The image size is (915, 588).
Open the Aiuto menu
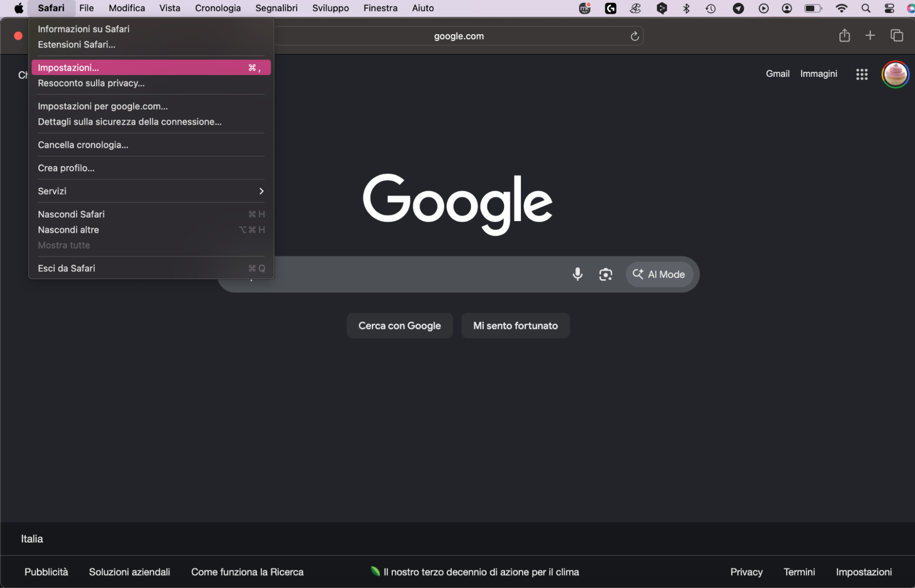pyautogui.click(x=423, y=8)
